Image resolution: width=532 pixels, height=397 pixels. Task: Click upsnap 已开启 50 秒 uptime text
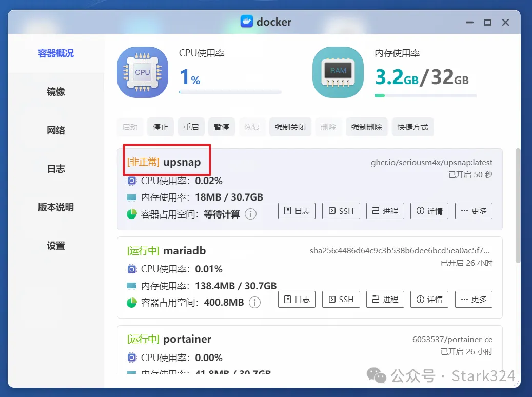coord(470,175)
